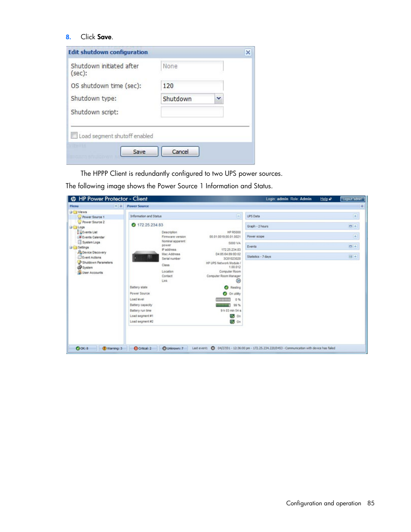The image size is (411, 532).
Task: Click the Shutdown script input field
Action: coord(192,112)
